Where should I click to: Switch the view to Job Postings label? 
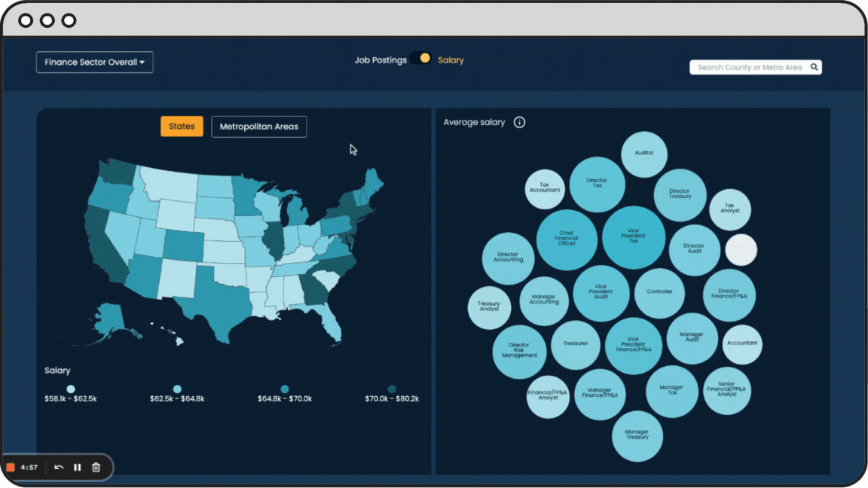(x=381, y=60)
